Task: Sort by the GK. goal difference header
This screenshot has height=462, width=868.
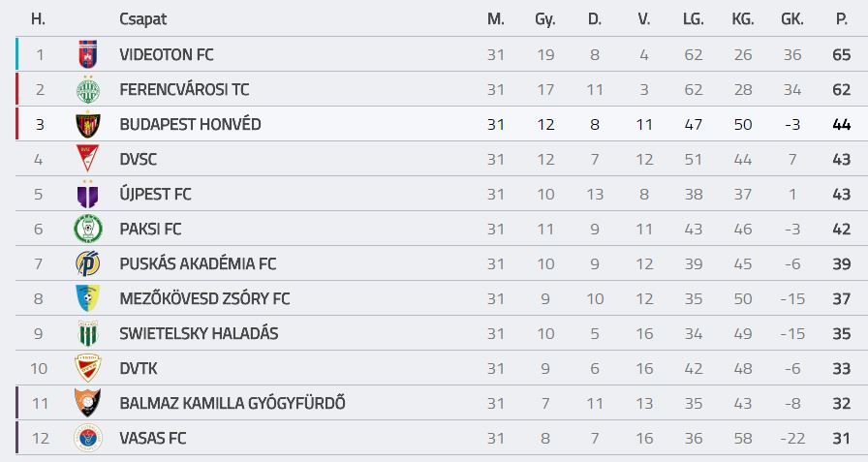Action: tap(792, 19)
